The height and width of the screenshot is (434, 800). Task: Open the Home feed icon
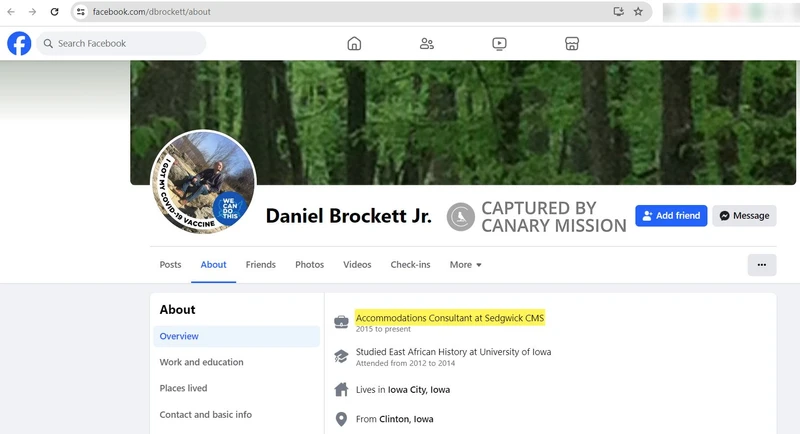coord(354,44)
